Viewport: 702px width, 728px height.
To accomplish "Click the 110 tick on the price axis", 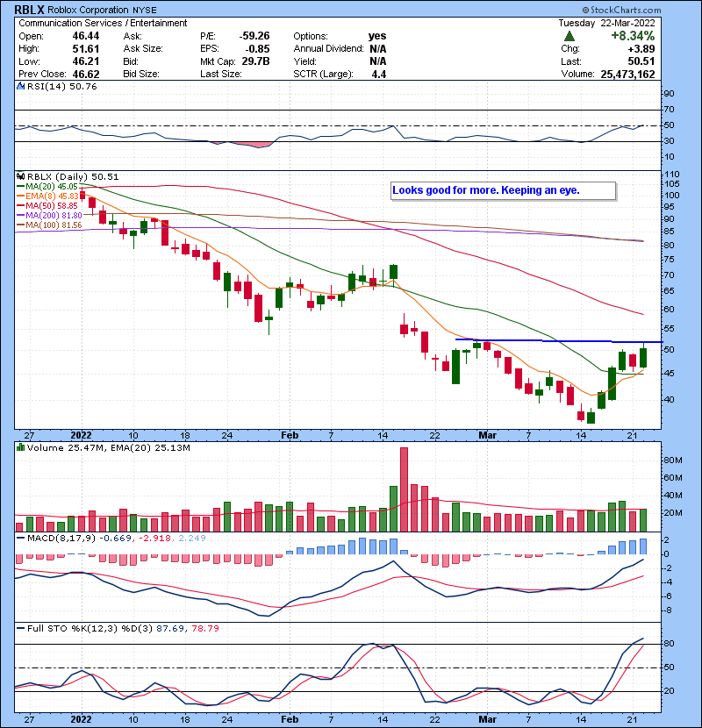I will pyautogui.click(x=672, y=175).
